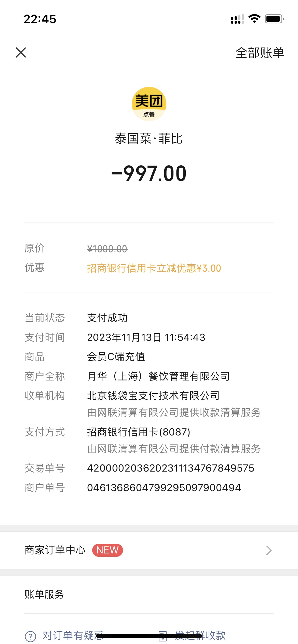The height and width of the screenshot is (644, 298).
Task: Tap the battery status icon
Action: (275, 19)
